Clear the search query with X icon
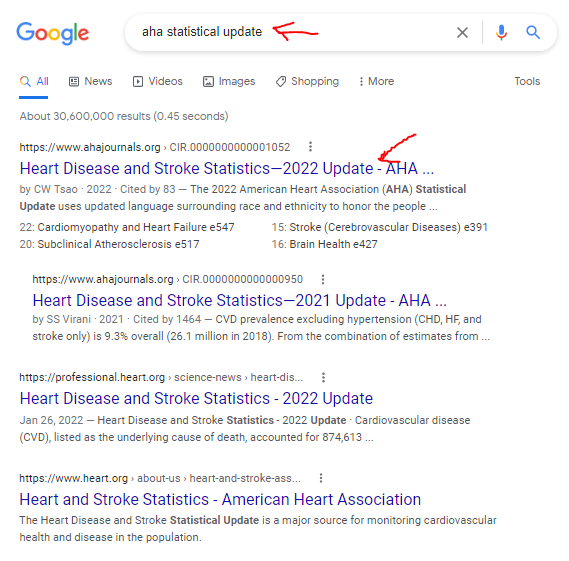 click(x=462, y=33)
